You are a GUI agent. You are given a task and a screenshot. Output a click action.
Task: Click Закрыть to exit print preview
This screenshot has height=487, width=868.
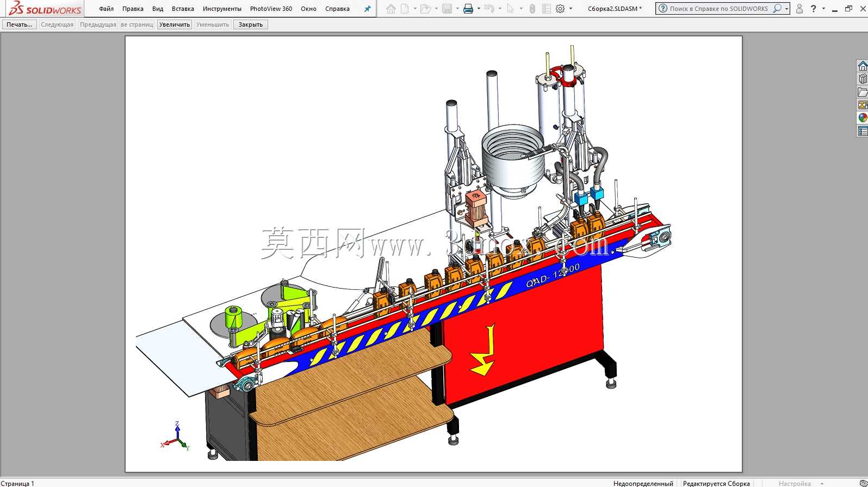251,24
